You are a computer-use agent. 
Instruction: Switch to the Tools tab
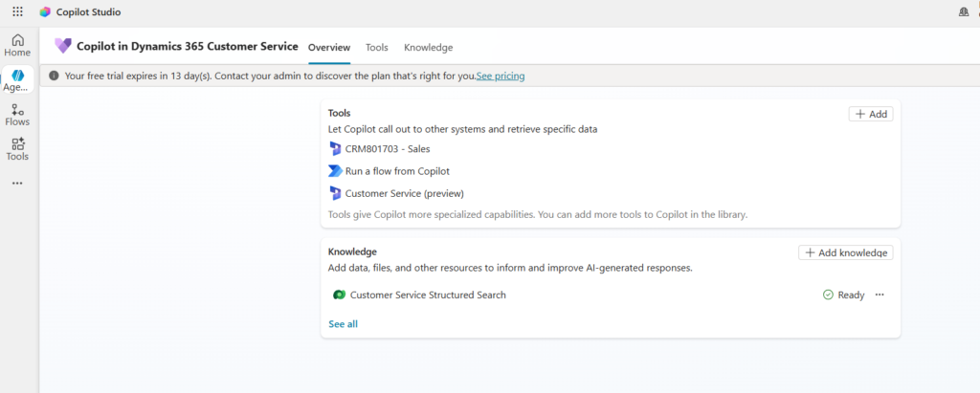pos(377,48)
